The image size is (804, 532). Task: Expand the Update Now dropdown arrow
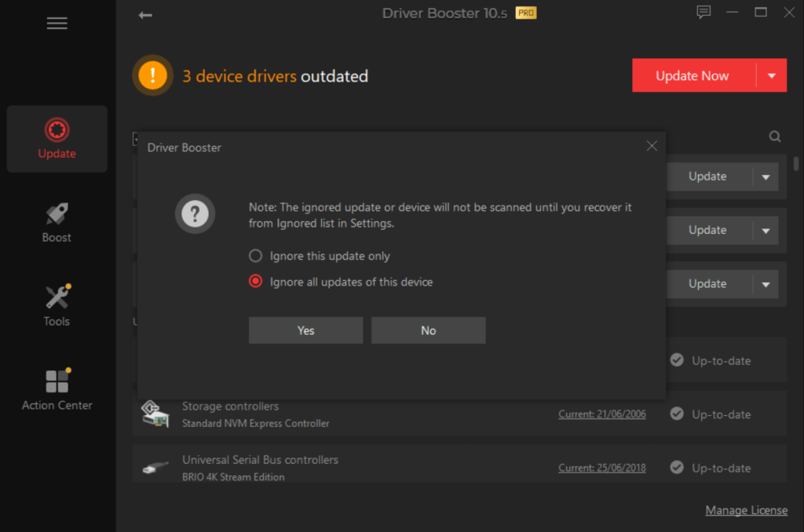pos(772,75)
